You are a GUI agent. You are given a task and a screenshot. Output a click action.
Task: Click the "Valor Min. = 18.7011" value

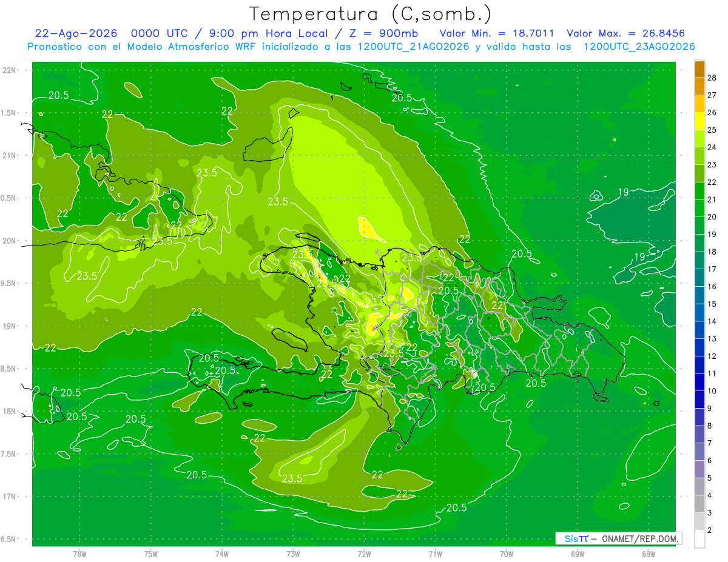[496, 33]
